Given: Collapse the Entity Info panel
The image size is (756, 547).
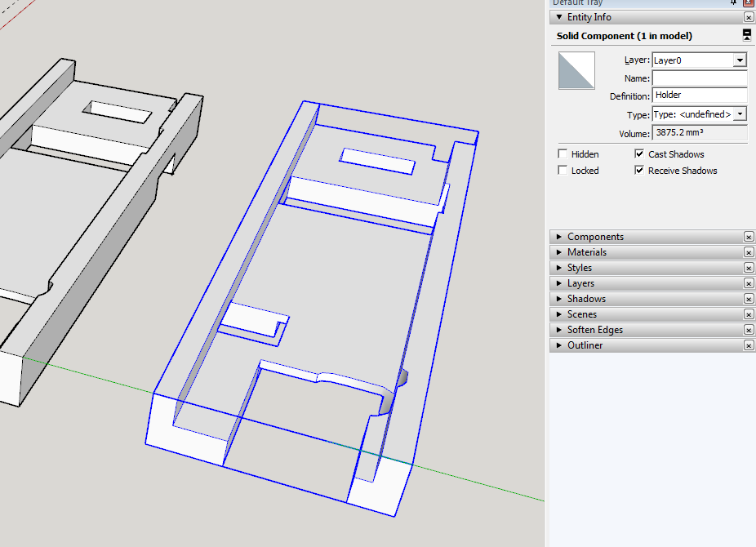Looking at the screenshot, I should pyautogui.click(x=558, y=16).
